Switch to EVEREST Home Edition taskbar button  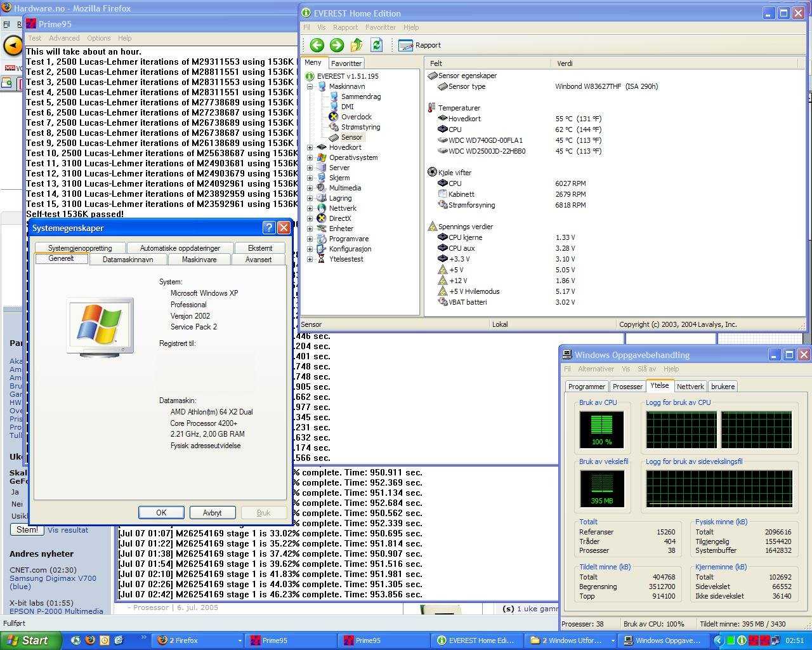476,640
